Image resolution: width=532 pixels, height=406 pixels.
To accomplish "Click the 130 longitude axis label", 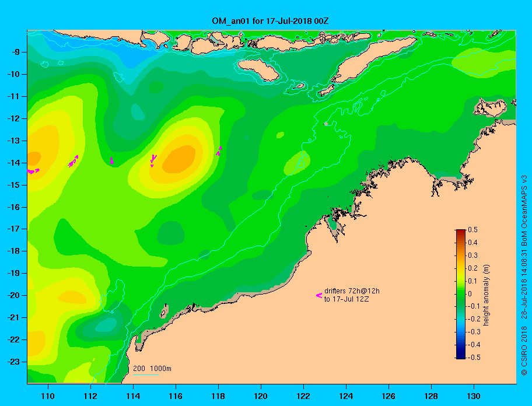I will click(474, 396).
